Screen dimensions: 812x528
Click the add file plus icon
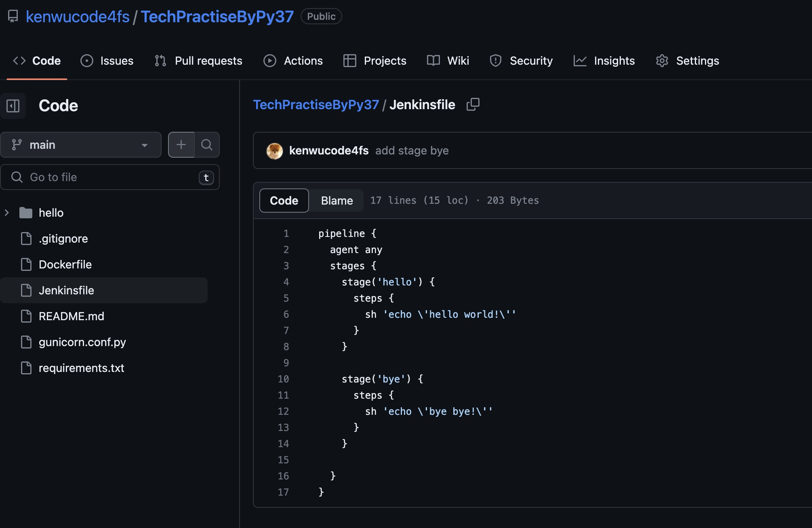click(x=181, y=145)
